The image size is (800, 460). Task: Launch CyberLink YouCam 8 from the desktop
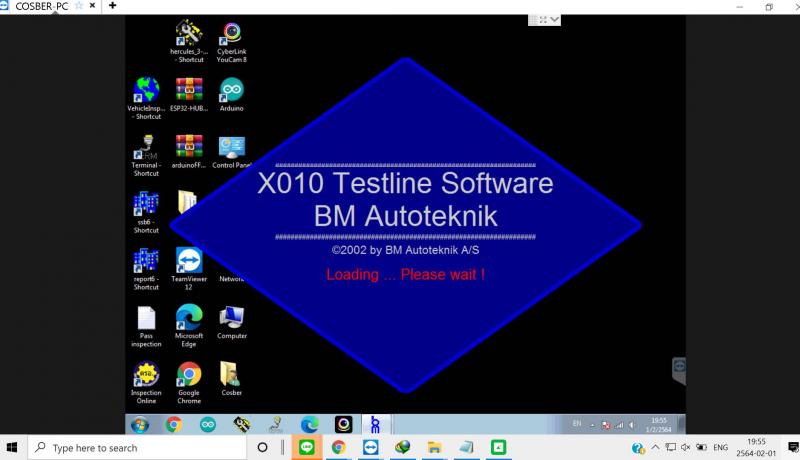click(x=232, y=42)
